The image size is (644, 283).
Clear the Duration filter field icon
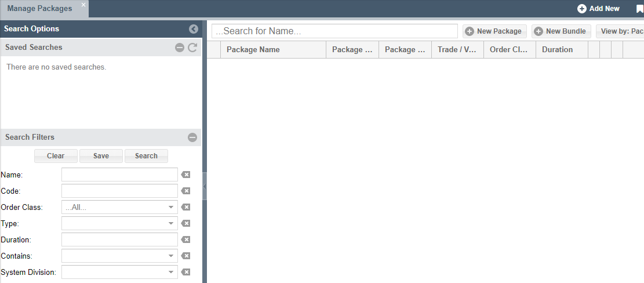(185, 240)
